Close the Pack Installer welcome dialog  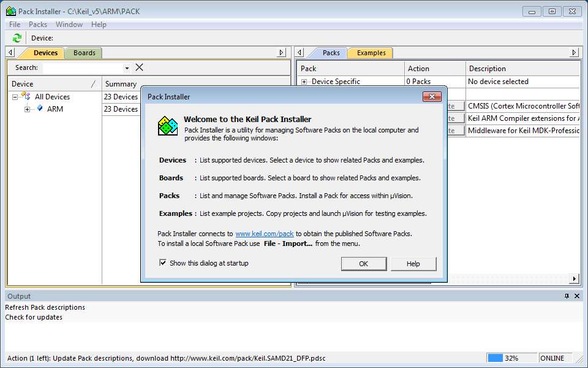pos(432,96)
